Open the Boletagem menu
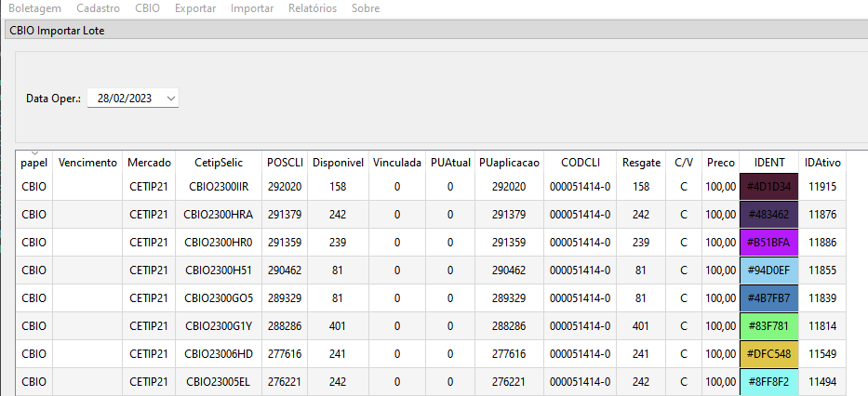This screenshot has height=396, width=868. [34, 8]
